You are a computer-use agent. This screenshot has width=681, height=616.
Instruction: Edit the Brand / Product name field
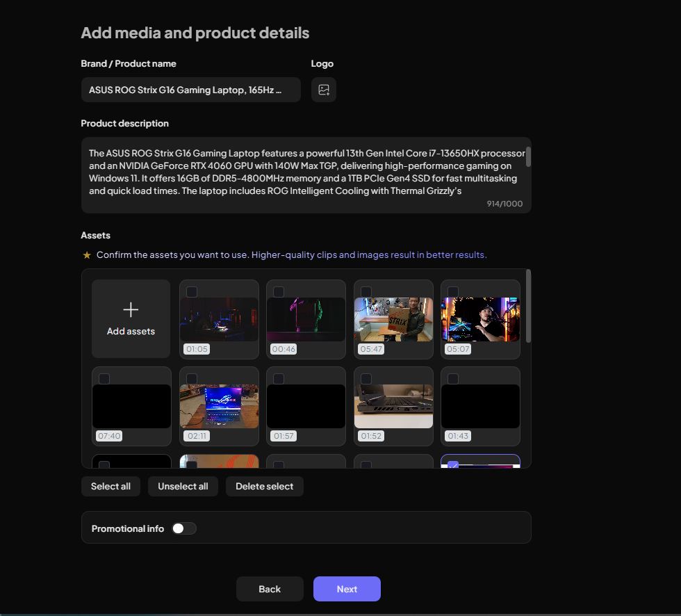190,90
